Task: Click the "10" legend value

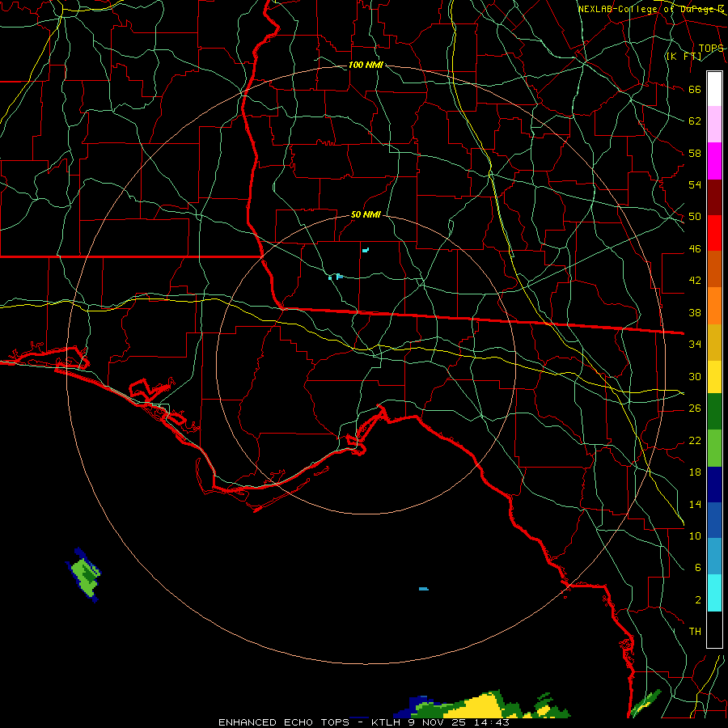Action: 695,535
